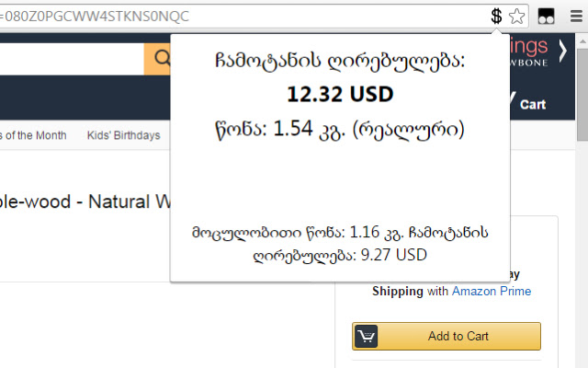This screenshot has width=588, height=368.
Task: Click the page's vertical scrollbar thumb
Action: (x=582, y=92)
